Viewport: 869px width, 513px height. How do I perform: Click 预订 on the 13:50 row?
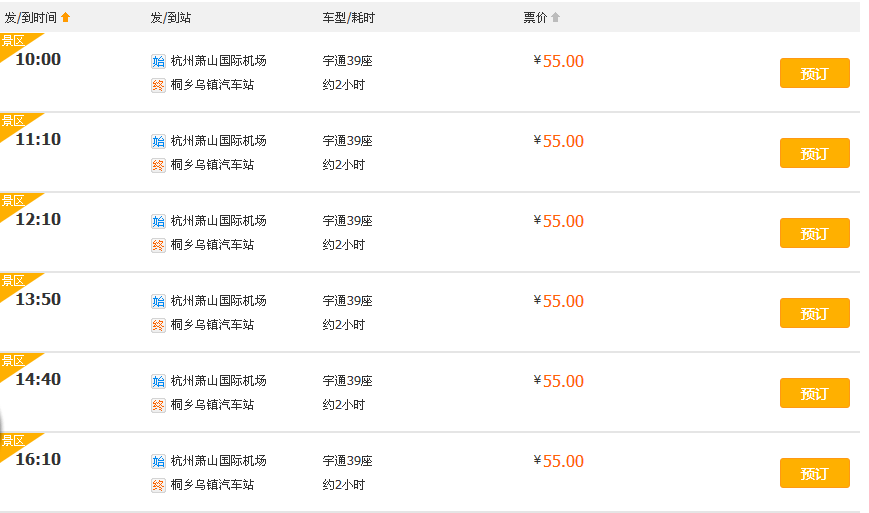tap(814, 313)
